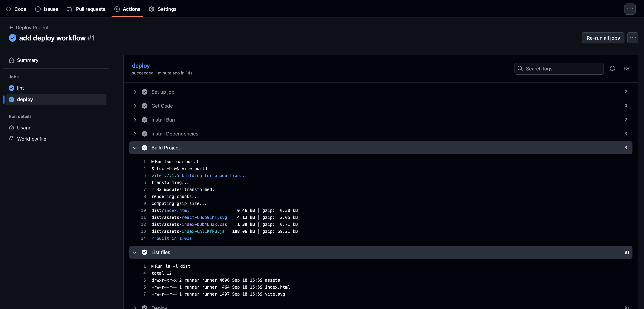Open the Usage stopwatch item
Image resolution: width=644 pixels, height=309 pixels.
pyautogui.click(x=24, y=128)
